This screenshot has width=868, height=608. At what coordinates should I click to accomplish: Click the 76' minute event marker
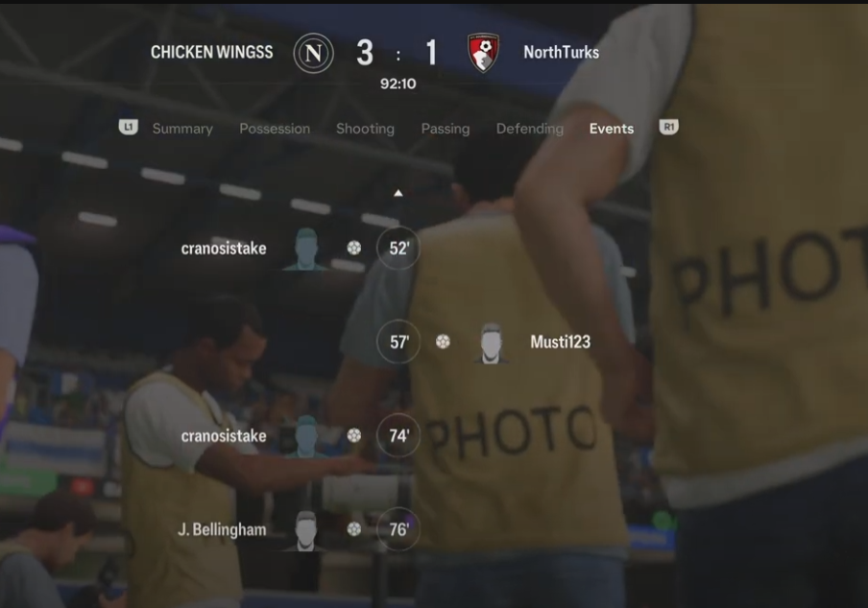(398, 529)
